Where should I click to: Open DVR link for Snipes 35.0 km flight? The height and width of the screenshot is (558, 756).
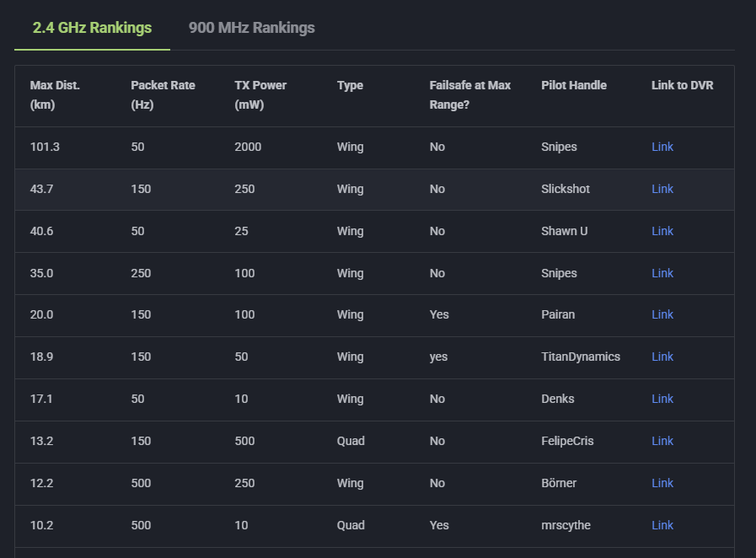tap(662, 273)
